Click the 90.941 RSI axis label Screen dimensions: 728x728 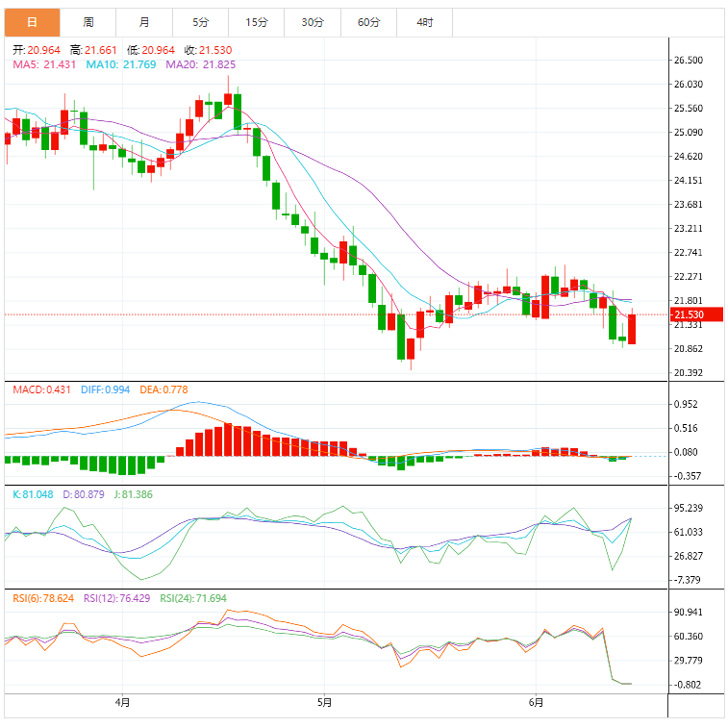[689, 612]
